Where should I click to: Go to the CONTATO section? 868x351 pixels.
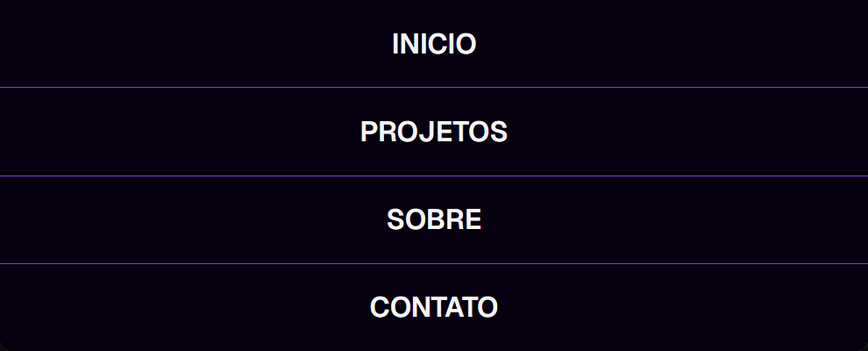[434, 307]
